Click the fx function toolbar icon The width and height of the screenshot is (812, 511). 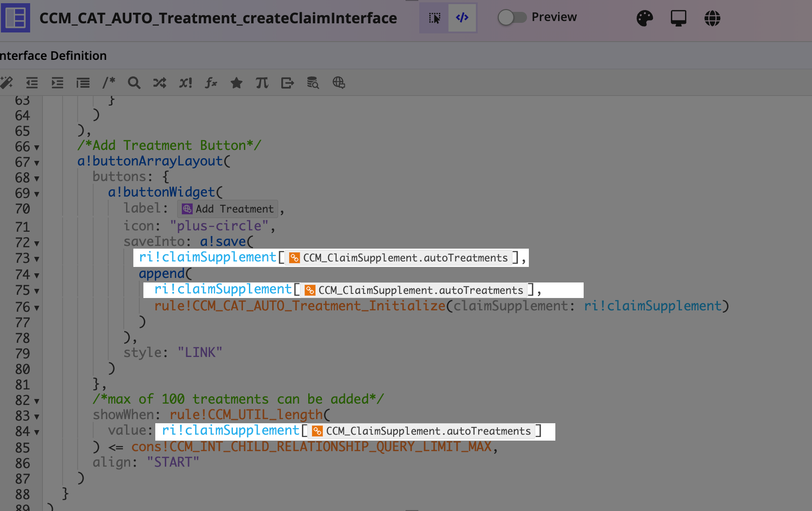[211, 83]
